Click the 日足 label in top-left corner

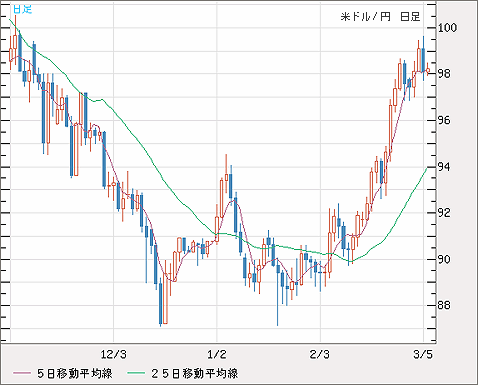pyautogui.click(x=23, y=9)
